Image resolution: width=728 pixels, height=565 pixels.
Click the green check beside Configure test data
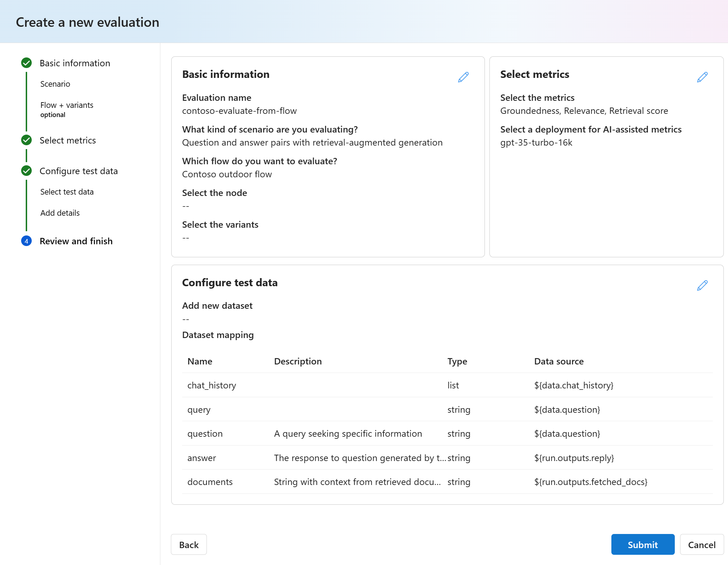(x=26, y=171)
